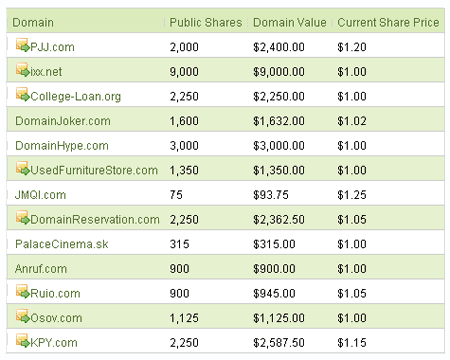Sort by Current Share Price header
This screenshot has width=450, height=360.
tap(388, 23)
